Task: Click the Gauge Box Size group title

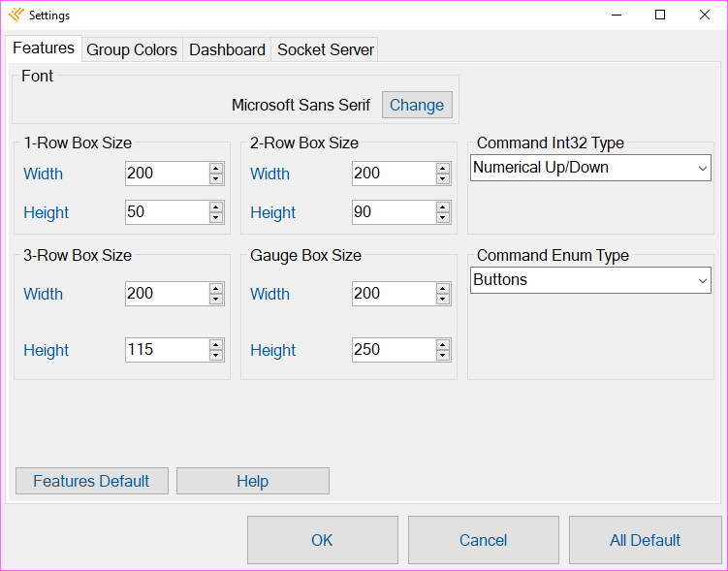Action: click(305, 255)
